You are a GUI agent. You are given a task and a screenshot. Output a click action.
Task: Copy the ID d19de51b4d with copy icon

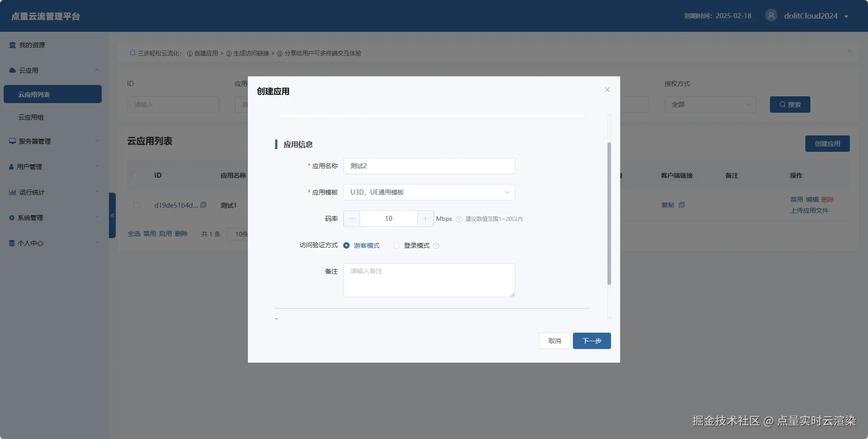point(203,205)
